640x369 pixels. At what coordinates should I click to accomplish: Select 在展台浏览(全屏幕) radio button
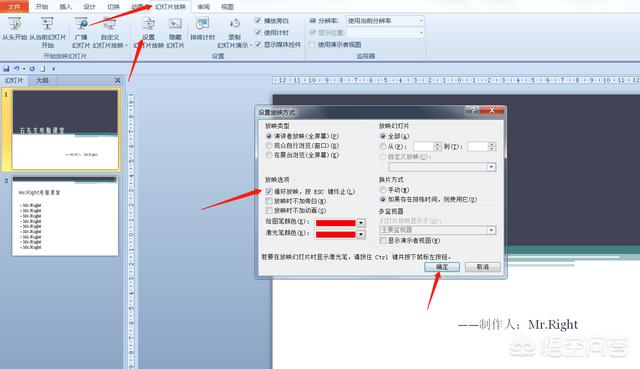[x=269, y=155]
